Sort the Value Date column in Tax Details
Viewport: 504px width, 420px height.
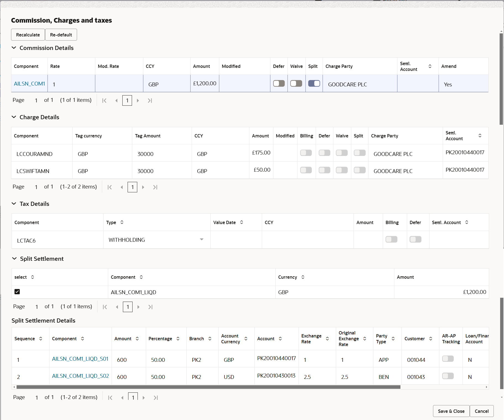point(242,222)
